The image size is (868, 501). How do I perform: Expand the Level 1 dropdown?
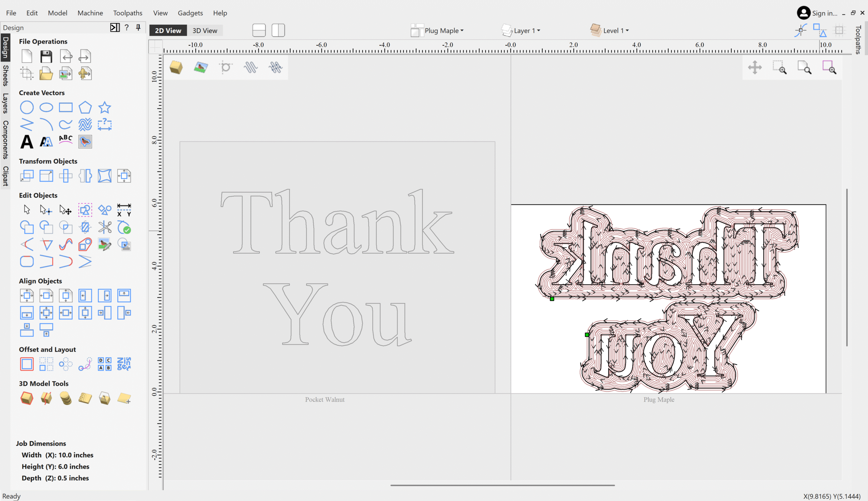tap(610, 30)
